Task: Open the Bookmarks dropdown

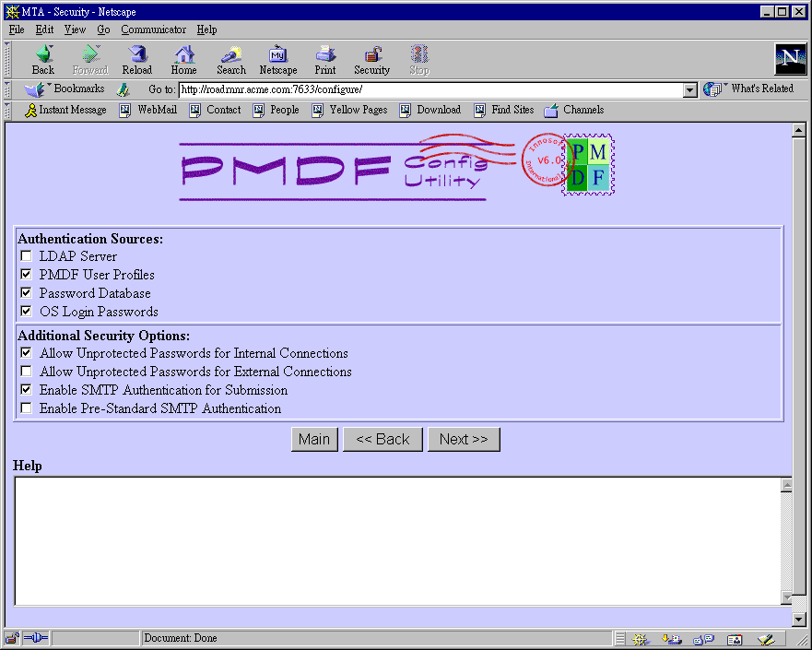Action: (65, 89)
